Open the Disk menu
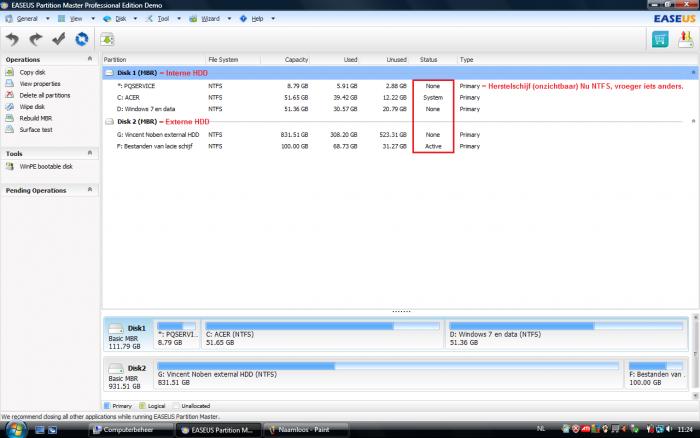 [x=121, y=19]
